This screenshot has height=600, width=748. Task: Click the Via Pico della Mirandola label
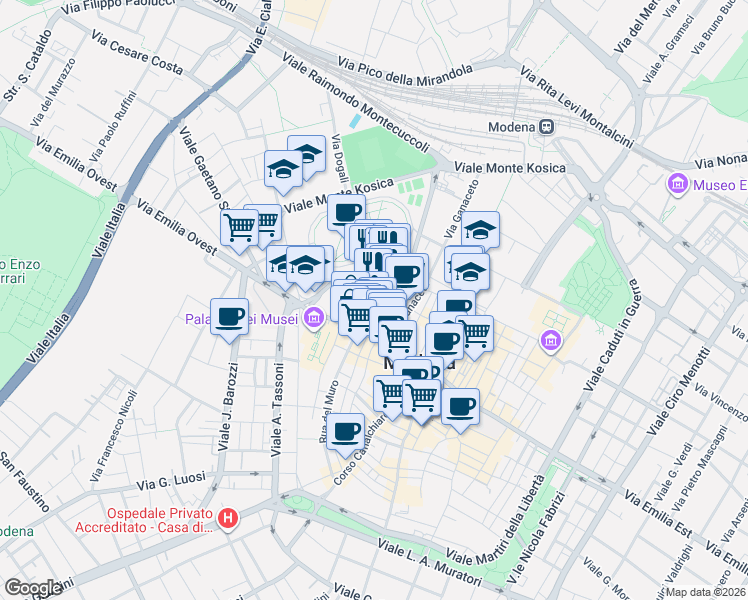[x=405, y=73]
